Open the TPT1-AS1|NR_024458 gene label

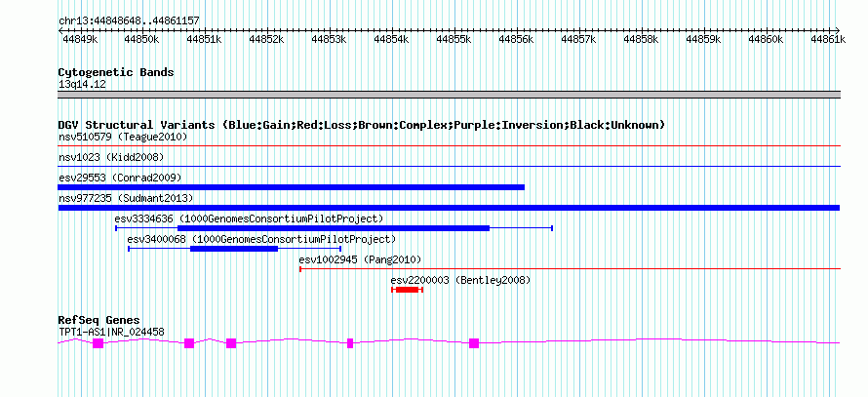111,333
